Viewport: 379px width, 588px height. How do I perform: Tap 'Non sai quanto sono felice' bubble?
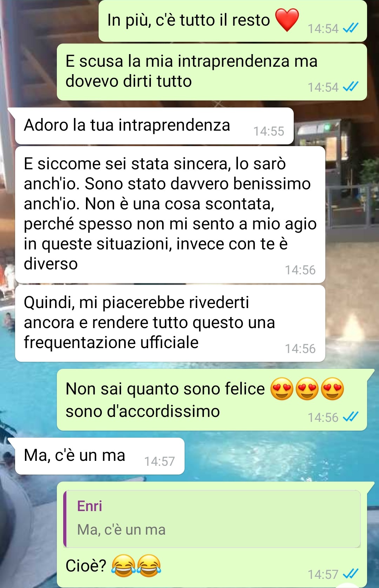click(212, 400)
